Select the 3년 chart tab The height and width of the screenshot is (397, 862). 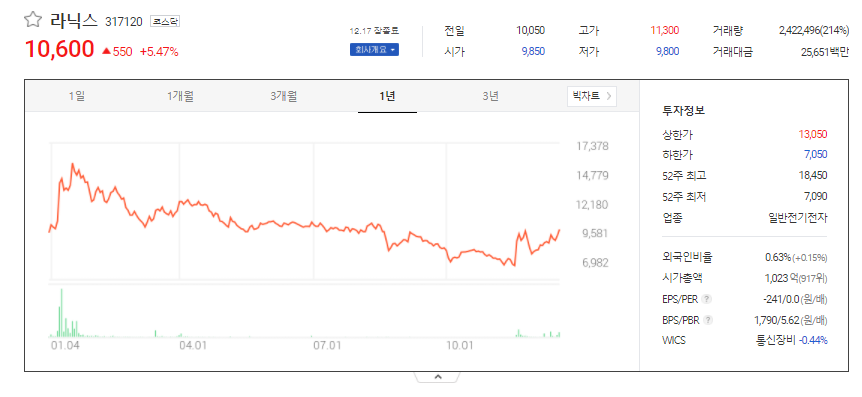[x=490, y=96]
